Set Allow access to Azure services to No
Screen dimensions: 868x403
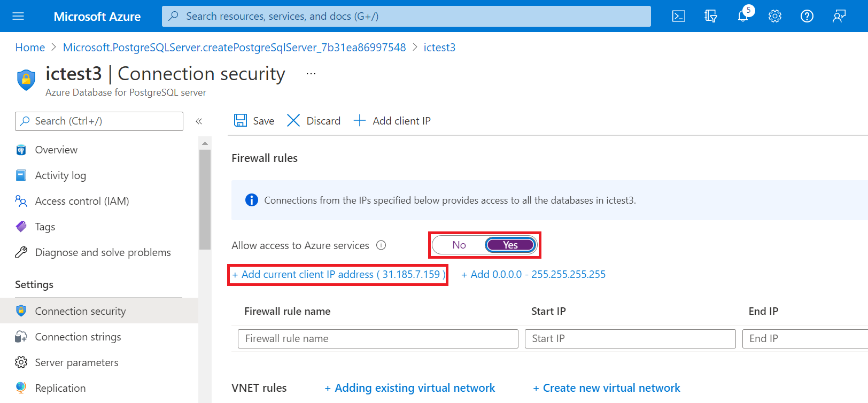coord(459,245)
